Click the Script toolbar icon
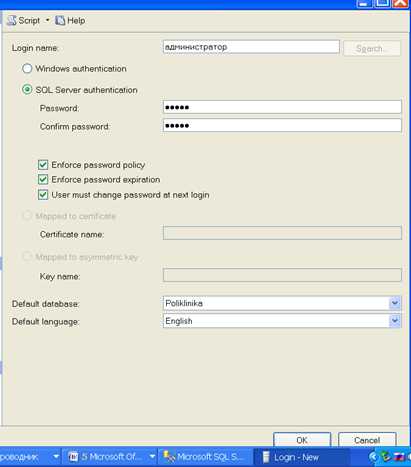This screenshot has height=467, width=411. [x=12, y=20]
